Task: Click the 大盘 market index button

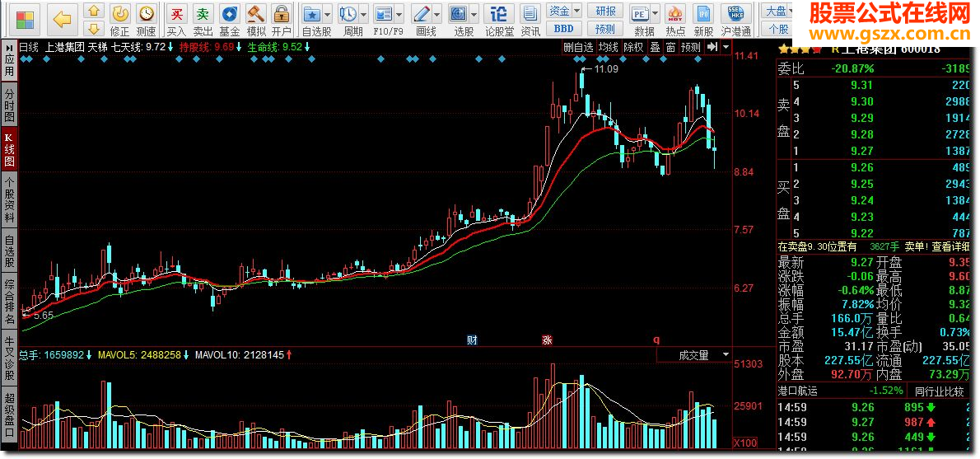Action: point(776,11)
